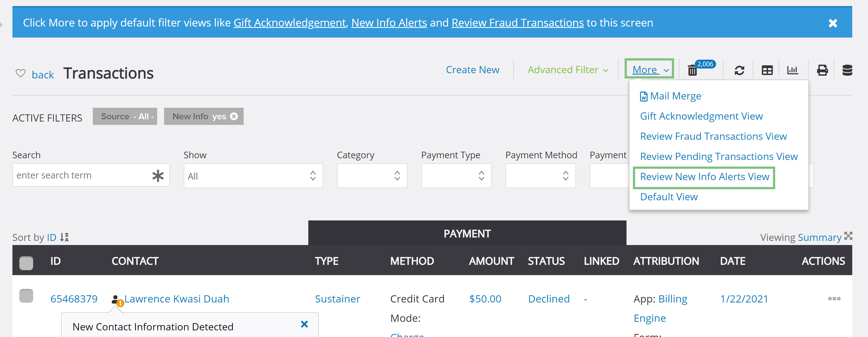Open the bar chart report icon

pyautogui.click(x=792, y=70)
